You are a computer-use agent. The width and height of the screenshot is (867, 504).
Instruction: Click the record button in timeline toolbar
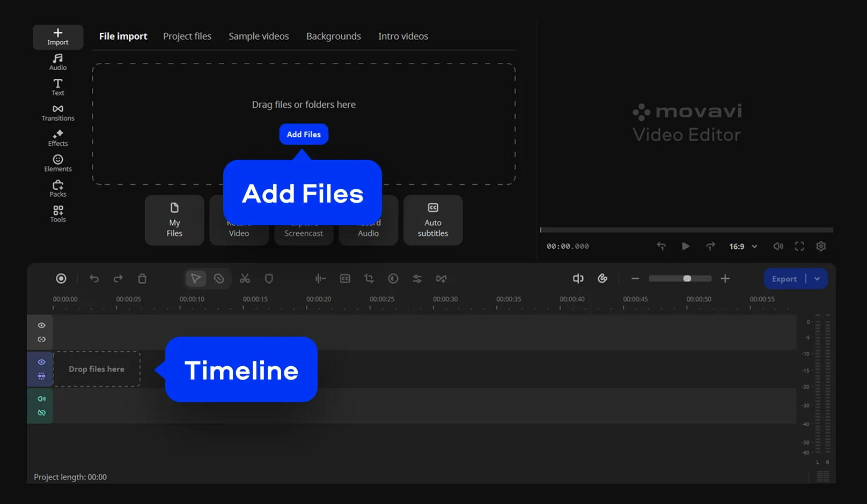tap(61, 278)
